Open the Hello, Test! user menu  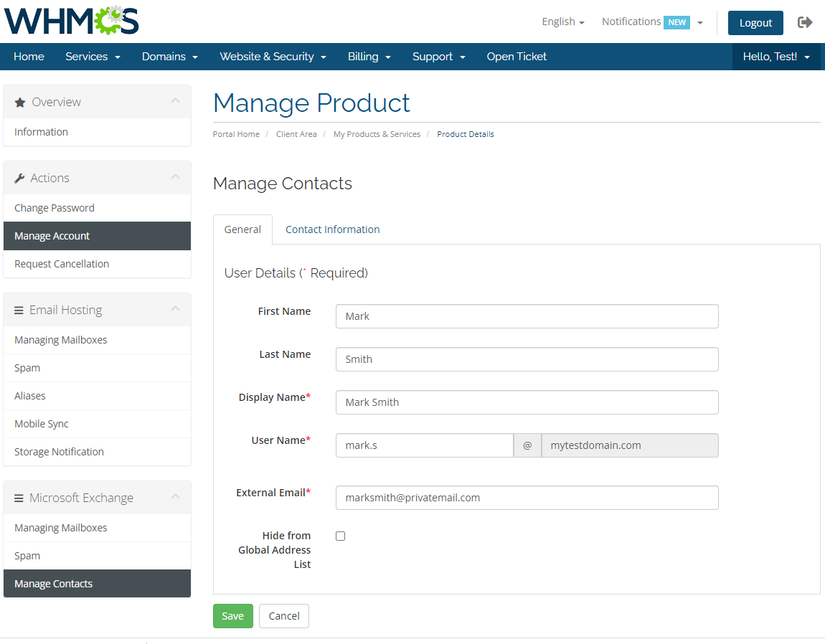pos(776,57)
